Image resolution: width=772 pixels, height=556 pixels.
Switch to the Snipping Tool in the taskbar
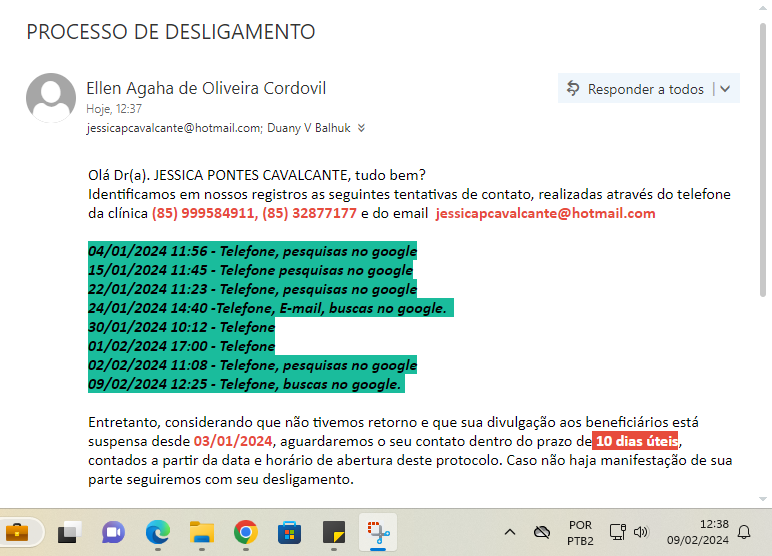click(x=378, y=531)
